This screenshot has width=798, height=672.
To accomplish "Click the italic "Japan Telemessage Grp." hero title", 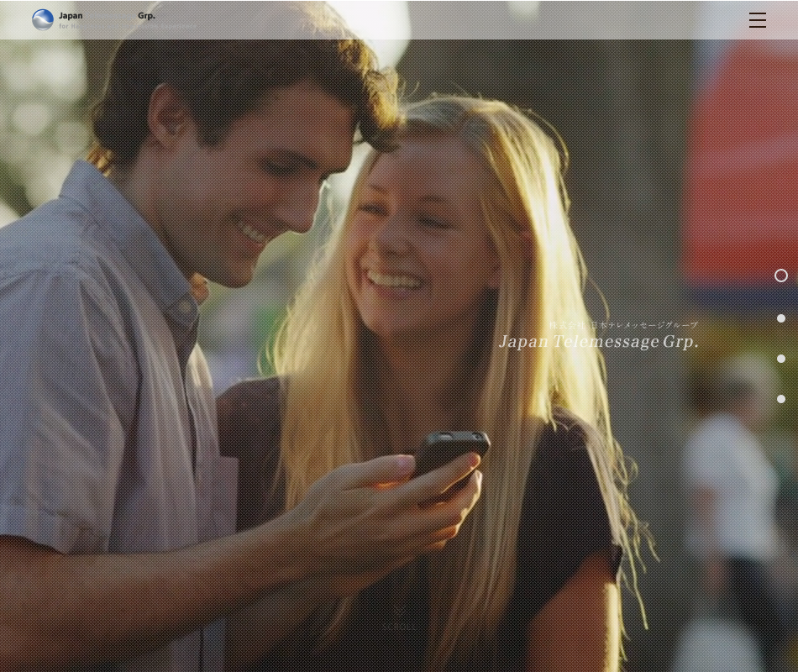I will (x=598, y=342).
